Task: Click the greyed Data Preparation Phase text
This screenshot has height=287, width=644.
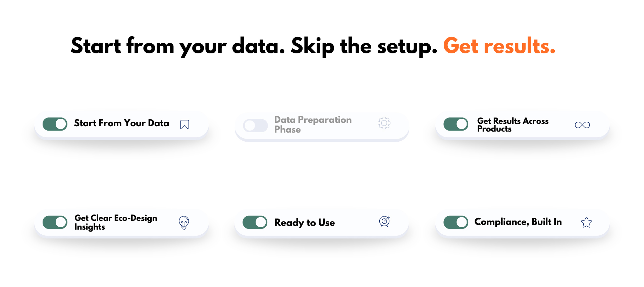Action: coord(313,125)
